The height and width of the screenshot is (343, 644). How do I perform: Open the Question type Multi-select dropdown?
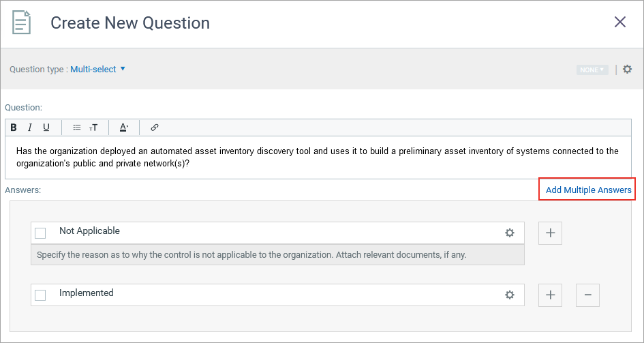pyautogui.click(x=98, y=69)
